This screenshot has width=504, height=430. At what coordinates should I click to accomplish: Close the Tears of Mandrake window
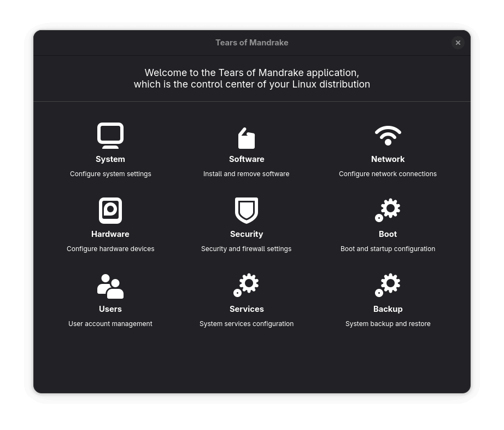458,43
